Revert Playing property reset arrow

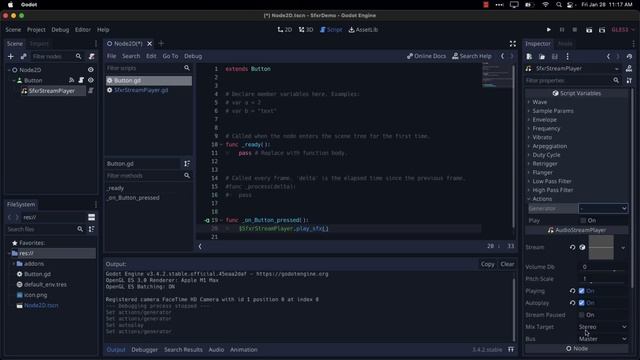pos(572,291)
